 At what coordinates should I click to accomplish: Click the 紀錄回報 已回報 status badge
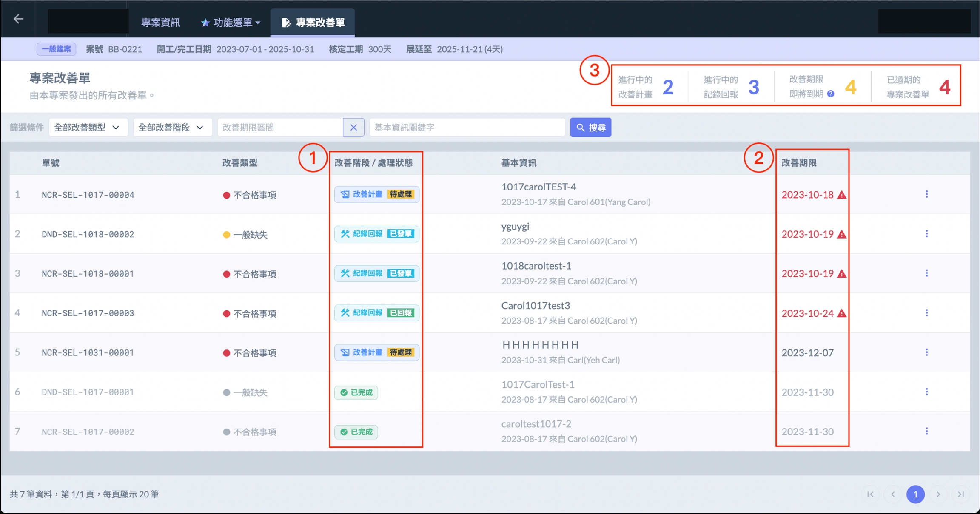(x=376, y=313)
